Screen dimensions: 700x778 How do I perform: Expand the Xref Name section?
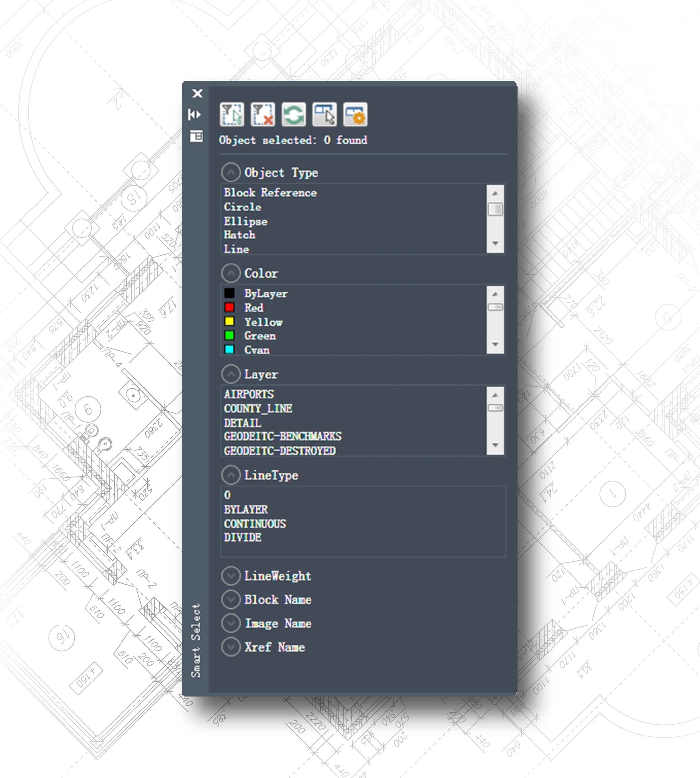[x=231, y=646]
